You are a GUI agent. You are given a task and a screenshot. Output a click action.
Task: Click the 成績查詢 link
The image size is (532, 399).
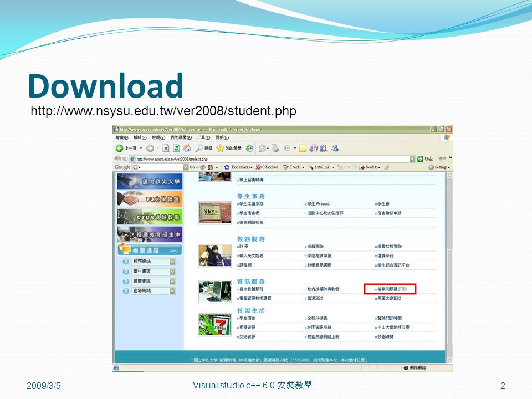click(315, 246)
